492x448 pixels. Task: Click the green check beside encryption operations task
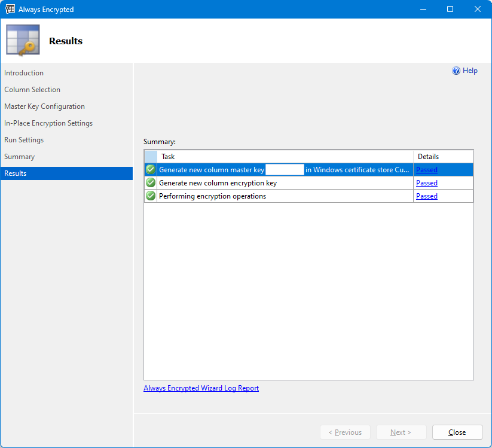pyautogui.click(x=150, y=196)
